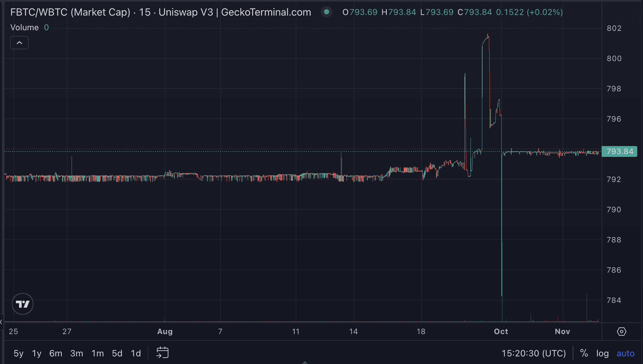The height and width of the screenshot is (364, 643).
Task: Toggle auto scale mode
Action: [x=625, y=353]
